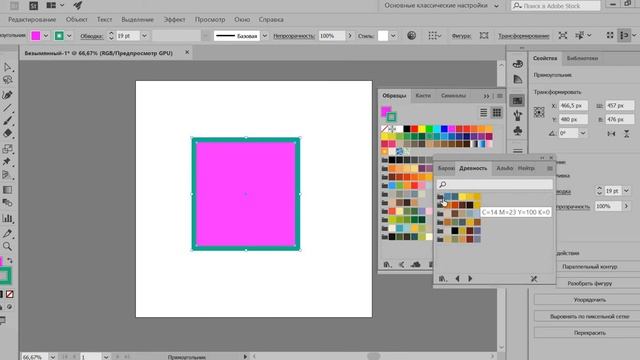Viewport: 640px width, 360px height.
Task: Open the Brushes panel dock icon
Action: [x=518, y=116]
